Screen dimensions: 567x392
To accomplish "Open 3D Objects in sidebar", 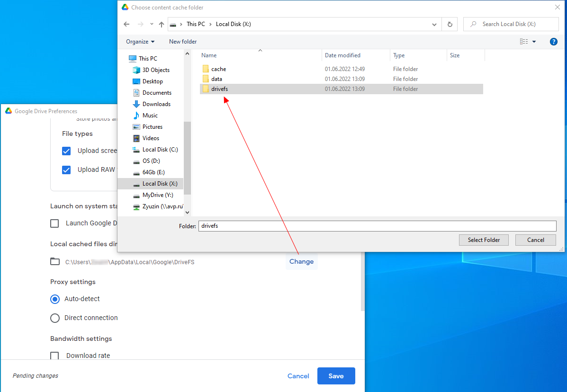I will point(156,70).
